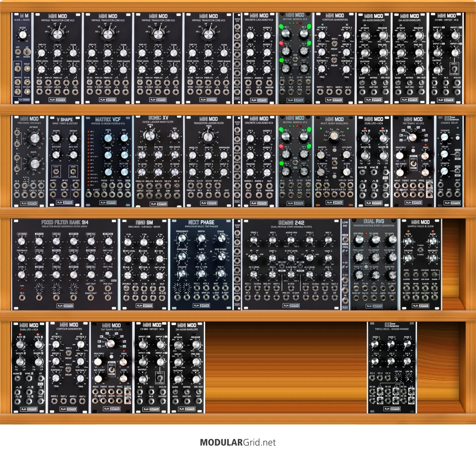The width and height of the screenshot is (476, 450).
Task: Toggle the Cascade/Dual switch on Gemini 2412
Action: coord(282,267)
